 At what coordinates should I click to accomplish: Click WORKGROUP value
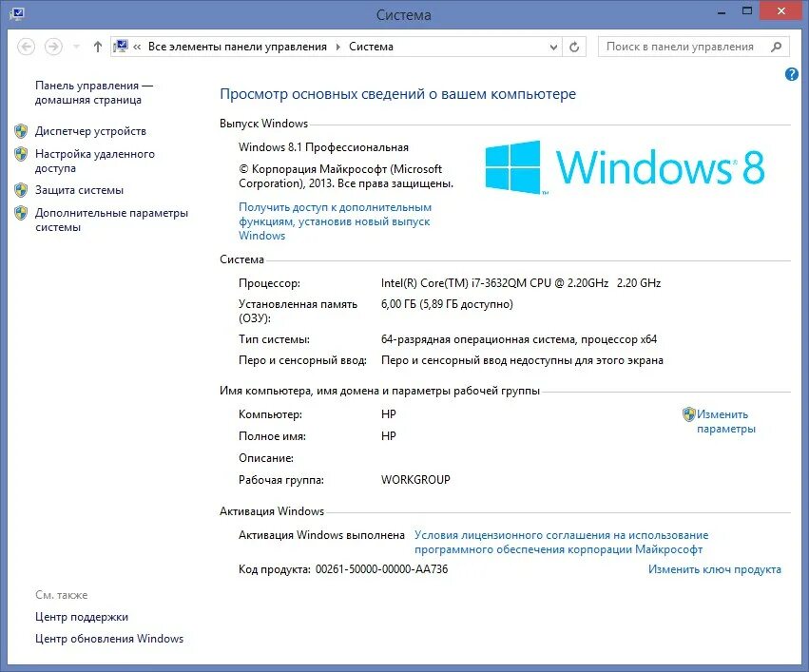pyautogui.click(x=415, y=480)
